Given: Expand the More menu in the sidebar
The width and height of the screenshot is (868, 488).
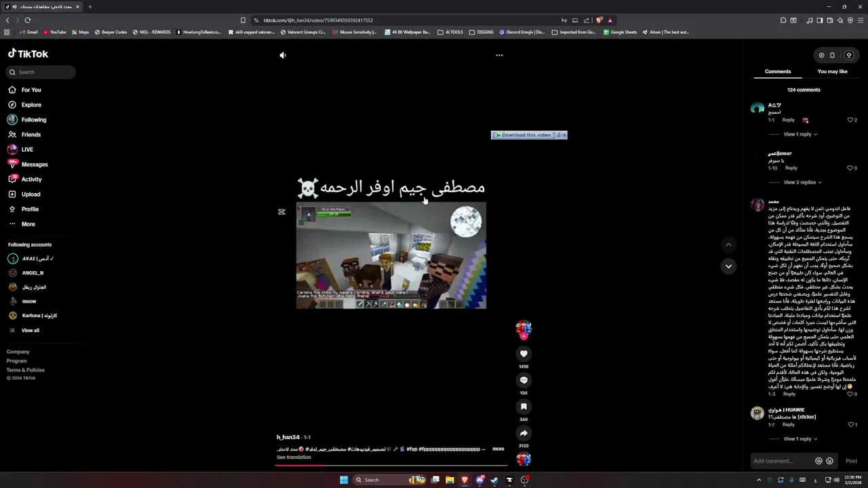Looking at the screenshot, I should tap(22, 224).
